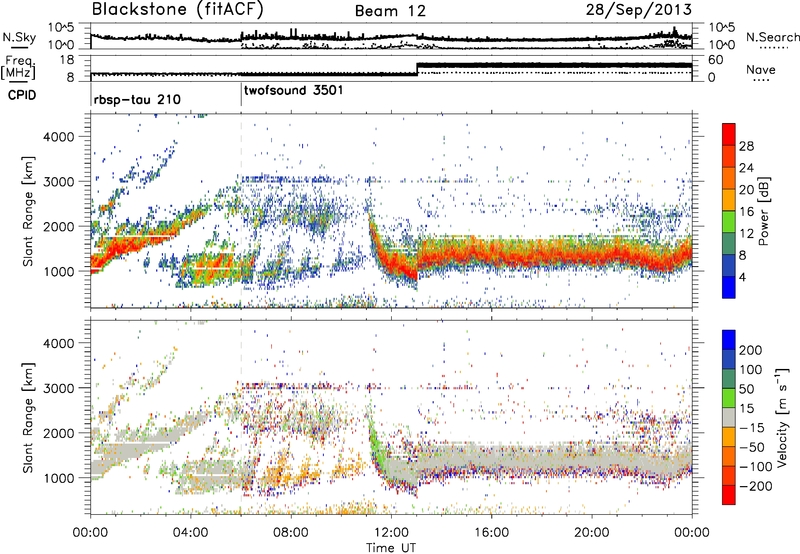Click the '4' tick on power colorbar
Screen dimensions: 800x554
[x=743, y=277]
